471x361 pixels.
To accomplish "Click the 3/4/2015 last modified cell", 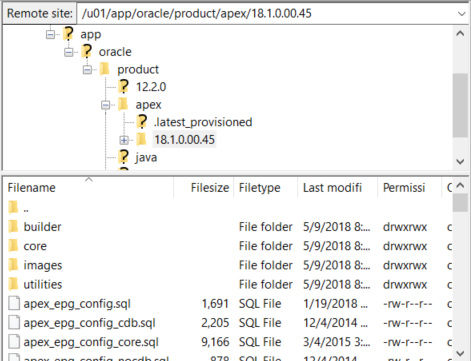I will (x=337, y=342).
